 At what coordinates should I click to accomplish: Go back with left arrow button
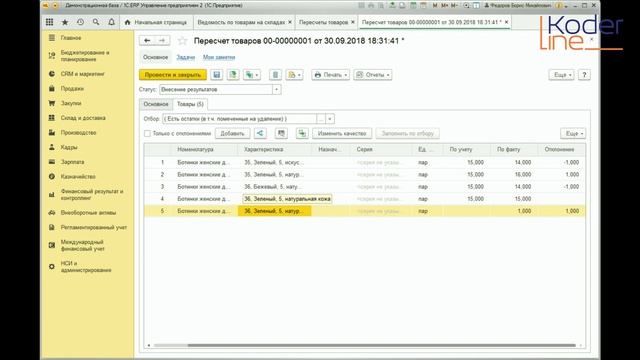147,40
